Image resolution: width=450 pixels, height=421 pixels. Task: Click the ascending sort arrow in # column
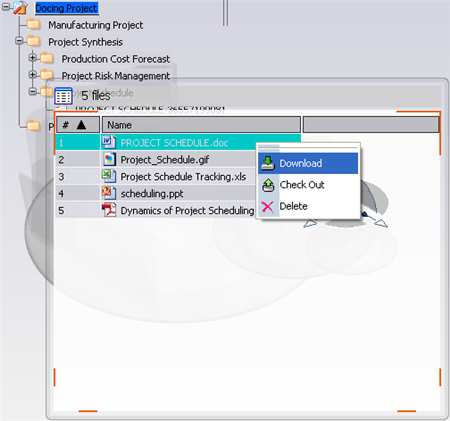pos(81,125)
